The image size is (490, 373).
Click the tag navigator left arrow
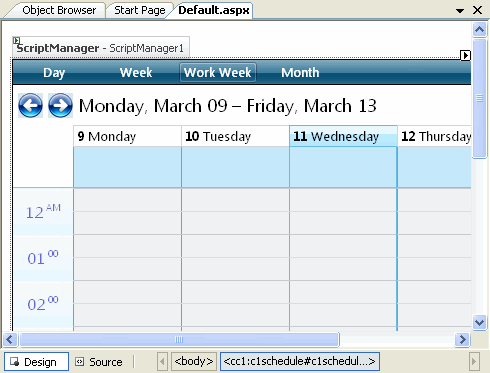coord(162,361)
